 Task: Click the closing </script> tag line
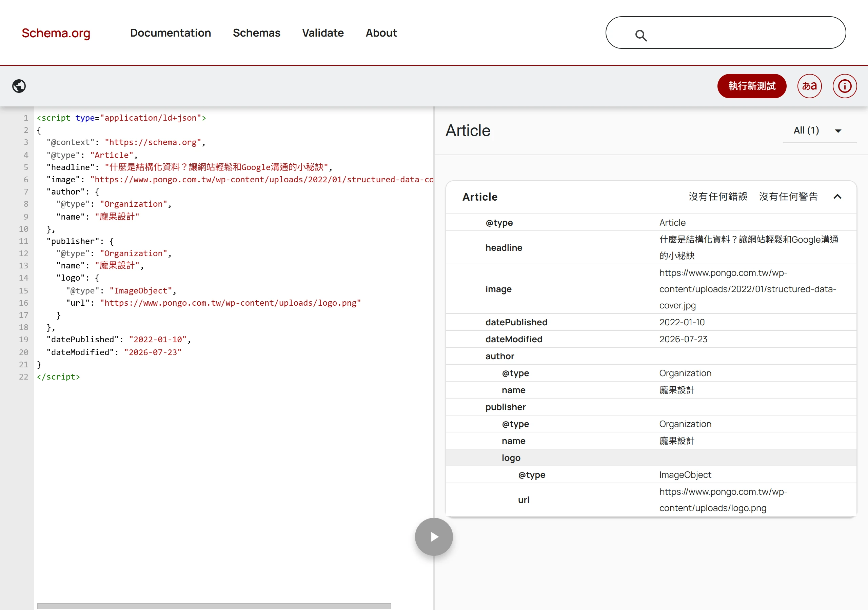58,377
